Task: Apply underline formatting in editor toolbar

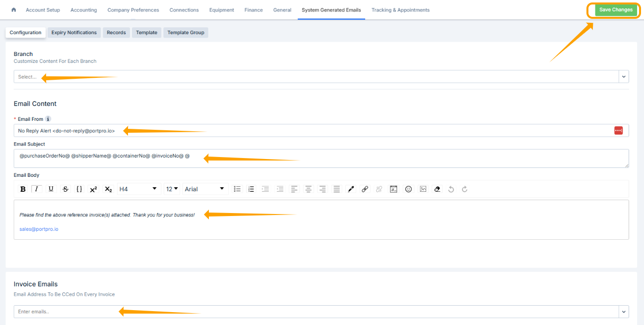Action: 51,189
